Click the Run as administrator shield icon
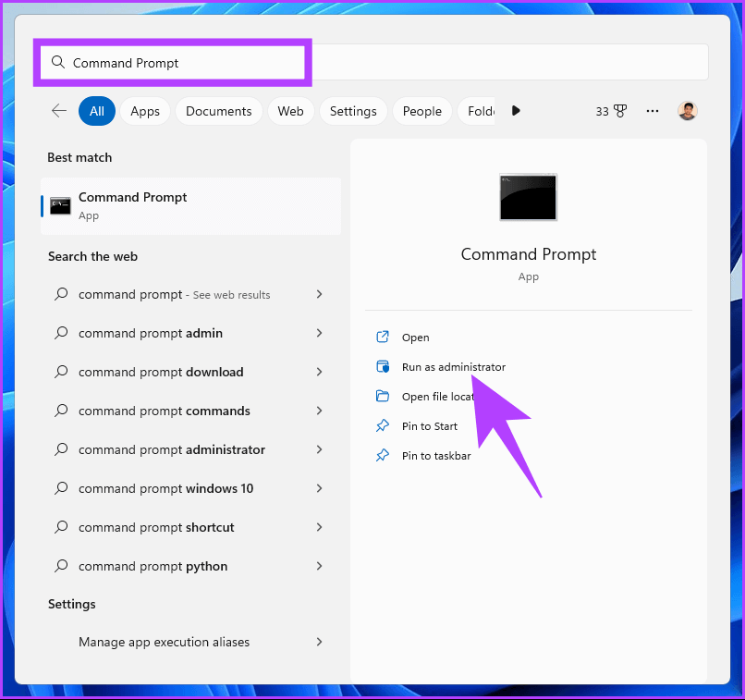The width and height of the screenshot is (745, 700). click(x=383, y=366)
